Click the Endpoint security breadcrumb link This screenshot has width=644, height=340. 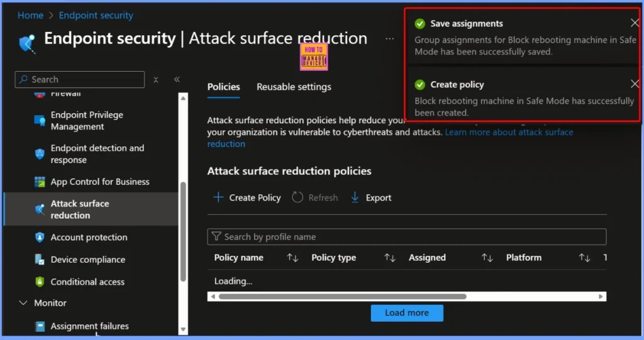point(96,15)
